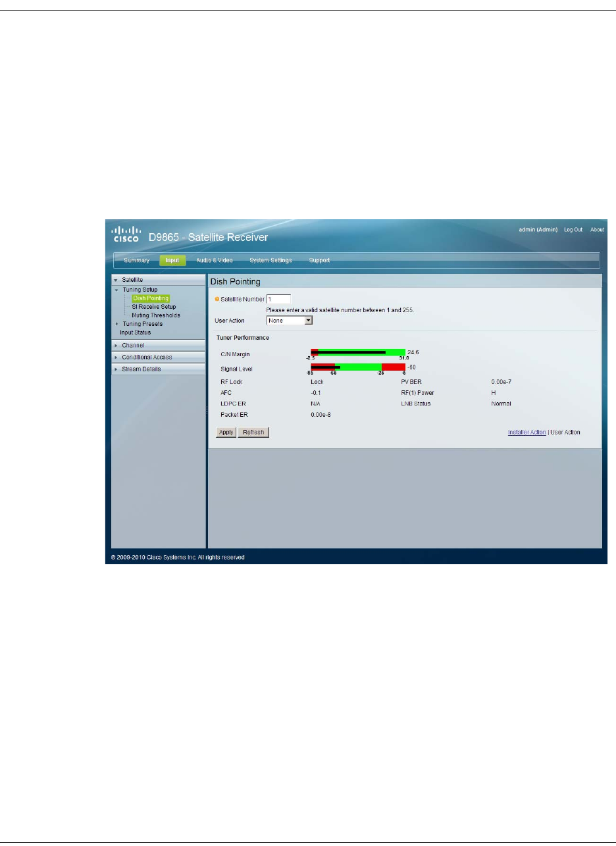Collapse the Tuning Setup tree node
This screenshot has width=616, height=846.
pyautogui.click(x=117, y=289)
